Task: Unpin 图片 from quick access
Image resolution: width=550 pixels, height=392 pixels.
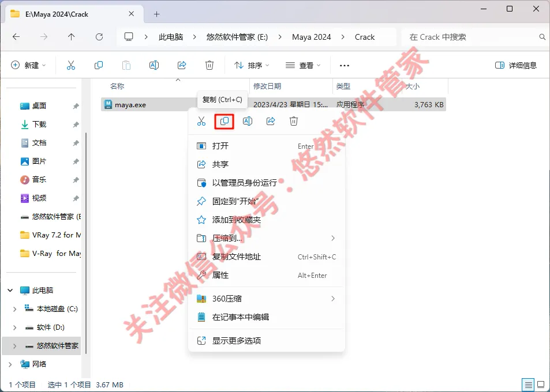Action: pyautogui.click(x=76, y=161)
